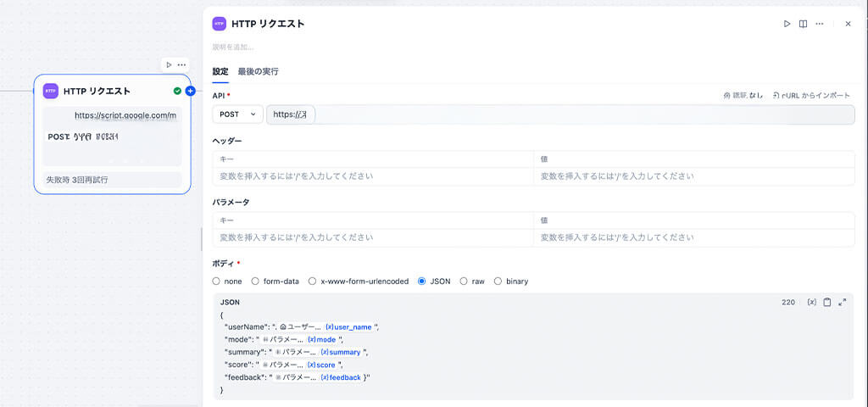Click the panel title HTTP リクエスト text

(268, 24)
